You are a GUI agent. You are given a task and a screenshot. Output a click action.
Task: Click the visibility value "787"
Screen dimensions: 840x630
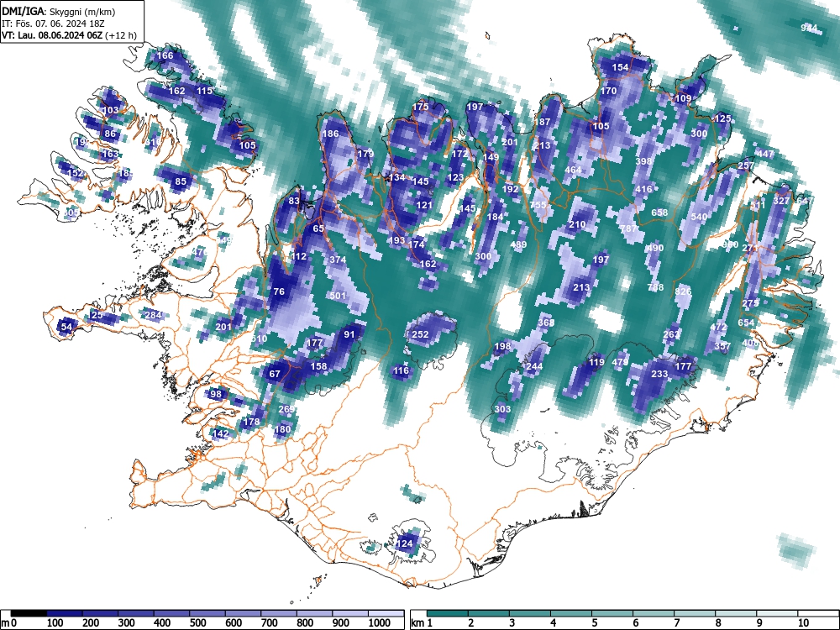(628, 228)
